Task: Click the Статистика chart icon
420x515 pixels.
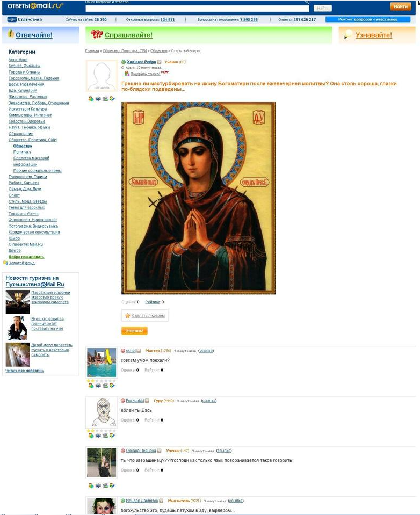Action: pyautogui.click(x=12, y=19)
